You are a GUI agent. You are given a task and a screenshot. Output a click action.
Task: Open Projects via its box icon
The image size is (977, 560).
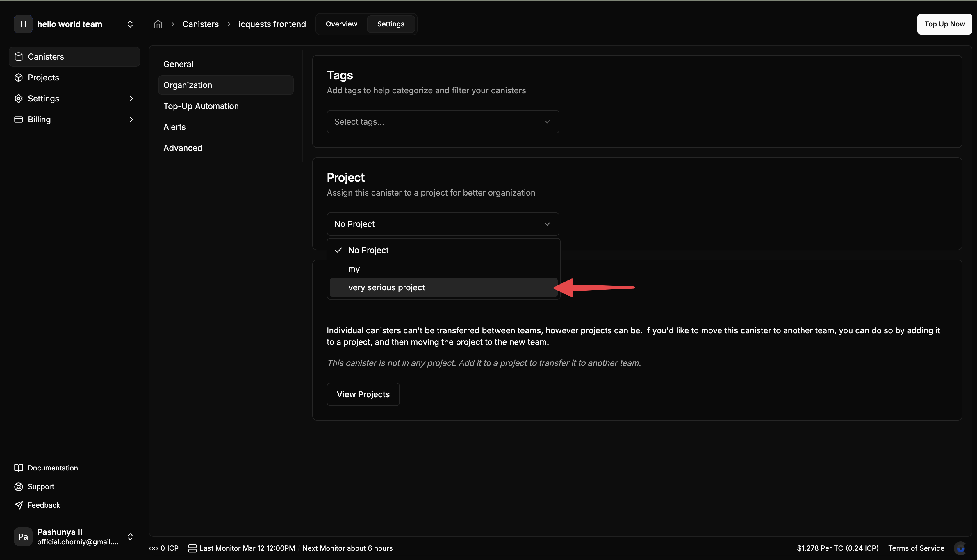(x=19, y=77)
